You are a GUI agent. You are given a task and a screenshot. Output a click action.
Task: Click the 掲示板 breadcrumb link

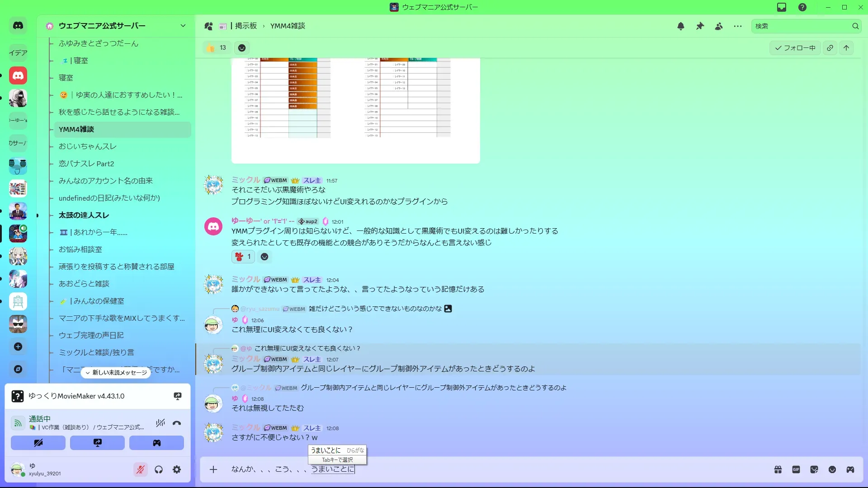(x=245, y=26)
